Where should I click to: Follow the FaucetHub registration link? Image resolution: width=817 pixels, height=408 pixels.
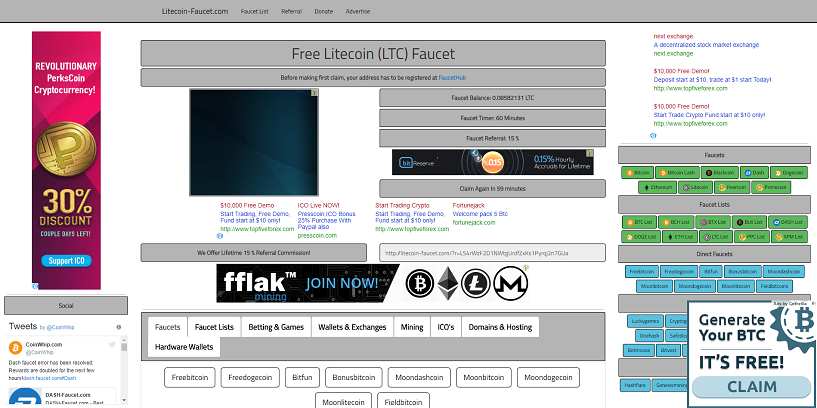(x=452, y=78)
